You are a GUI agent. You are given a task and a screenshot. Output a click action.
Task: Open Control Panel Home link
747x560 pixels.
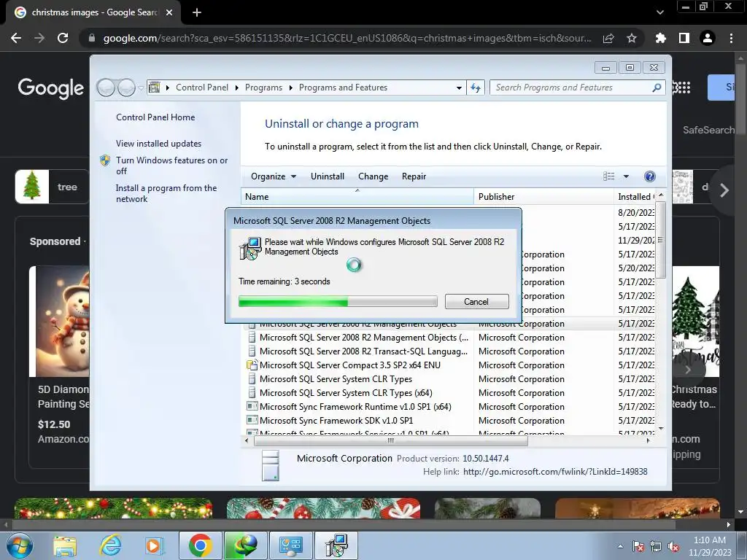(x=155, y=117)
